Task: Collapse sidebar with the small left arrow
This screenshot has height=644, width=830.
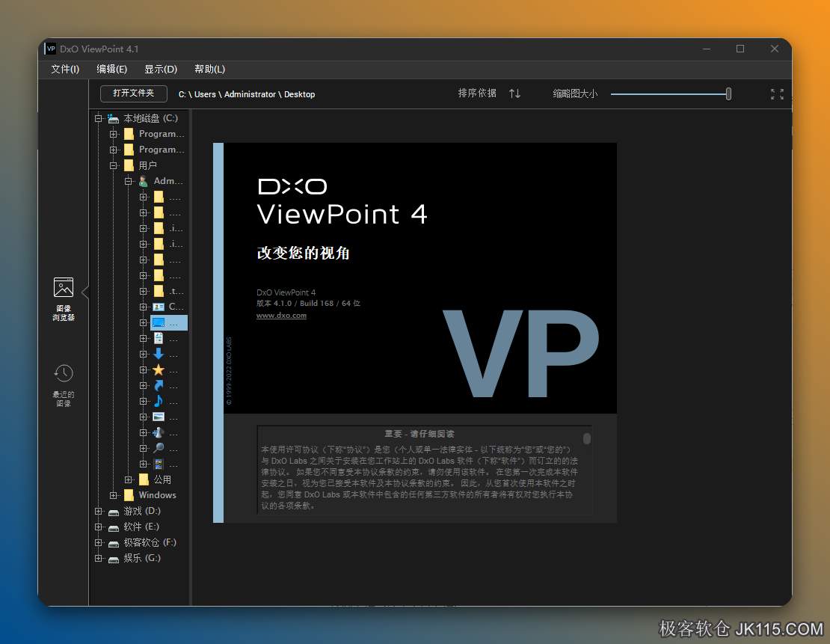Action: pos(85,291)
